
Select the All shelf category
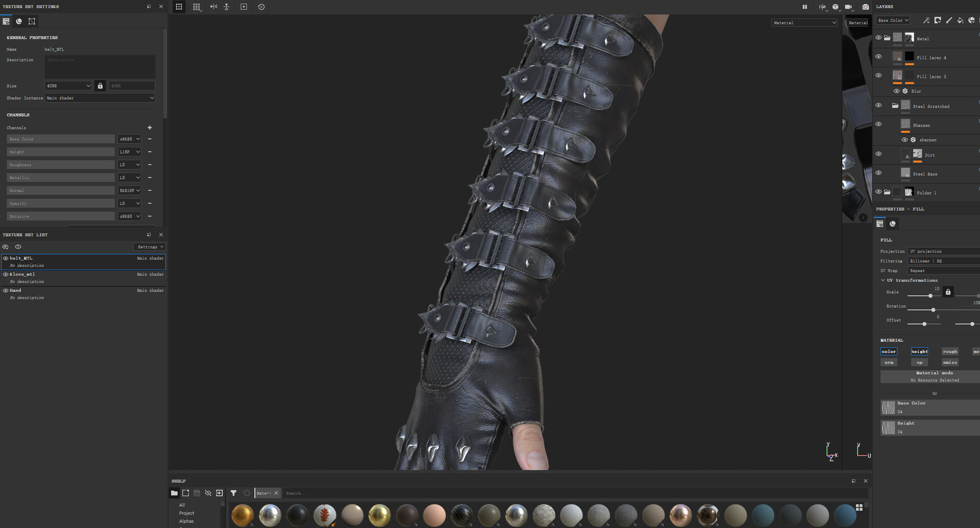click(x=182, y=505)
